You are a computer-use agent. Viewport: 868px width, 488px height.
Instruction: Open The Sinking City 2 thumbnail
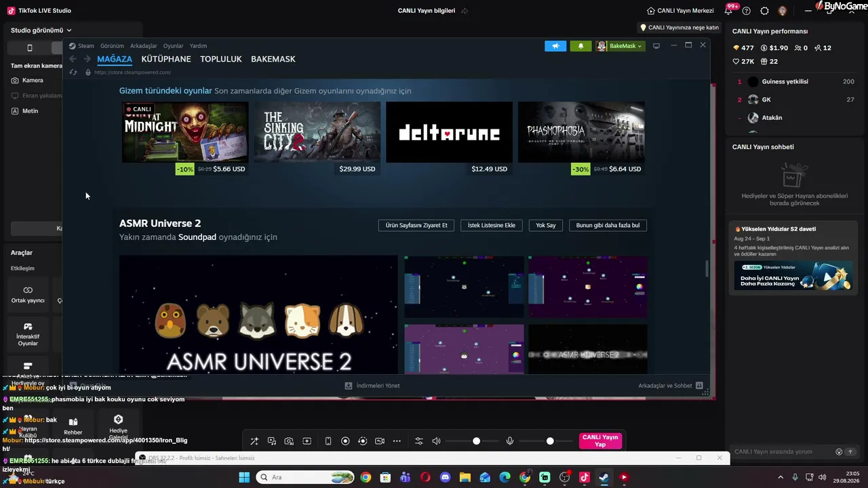tap(317, 132)
